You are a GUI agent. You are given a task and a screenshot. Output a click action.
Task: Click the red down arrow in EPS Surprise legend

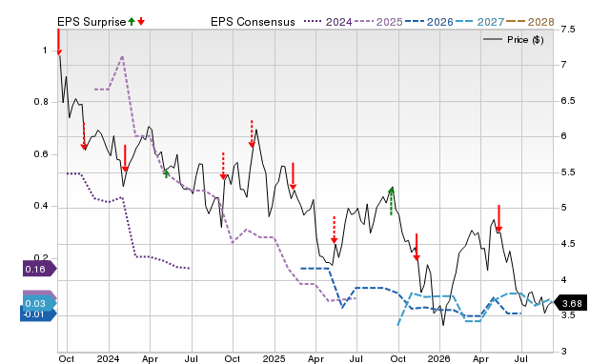(141, 21)
